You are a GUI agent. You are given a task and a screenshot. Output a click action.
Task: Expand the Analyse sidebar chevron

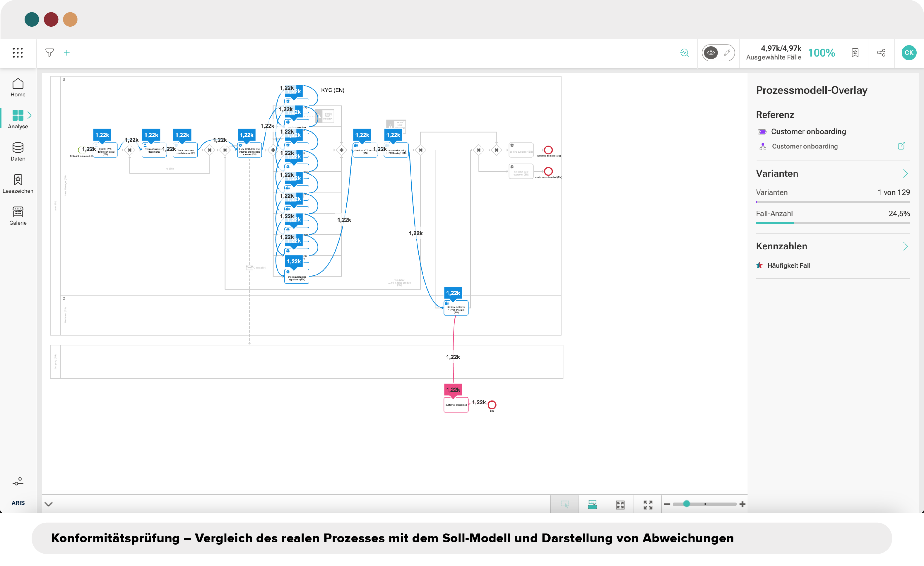tap(30, 115)
